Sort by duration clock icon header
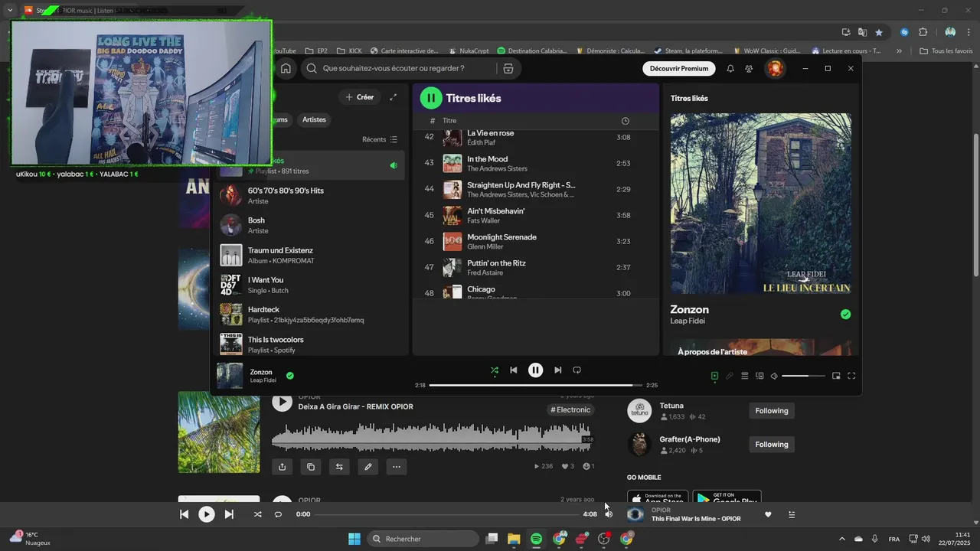 626,121
